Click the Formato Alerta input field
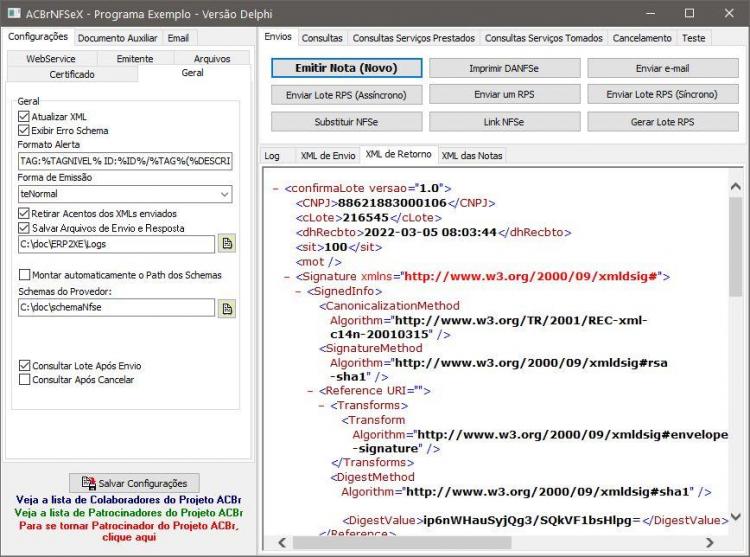Viewport: 750px width, 557px height. pos(125,161)
